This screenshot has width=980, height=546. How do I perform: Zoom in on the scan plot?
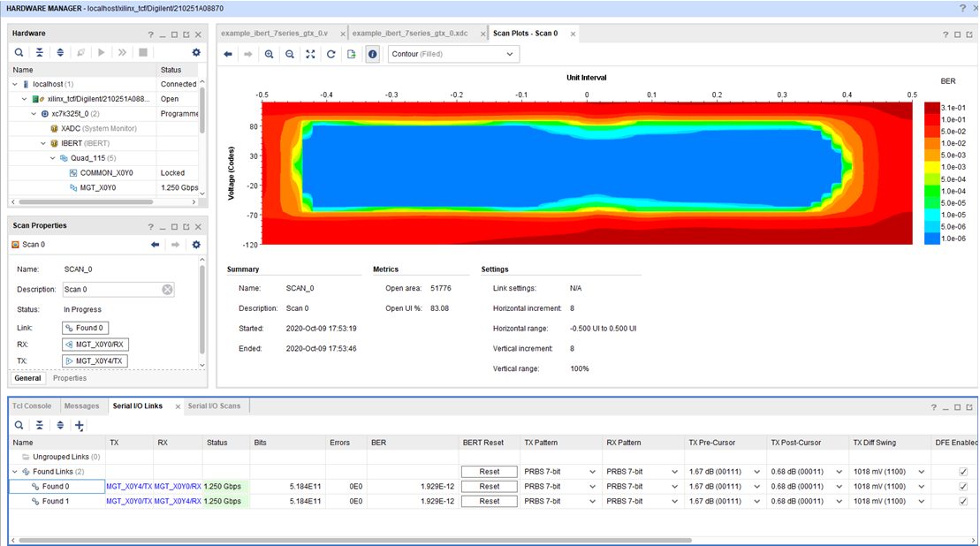point(269,55)
